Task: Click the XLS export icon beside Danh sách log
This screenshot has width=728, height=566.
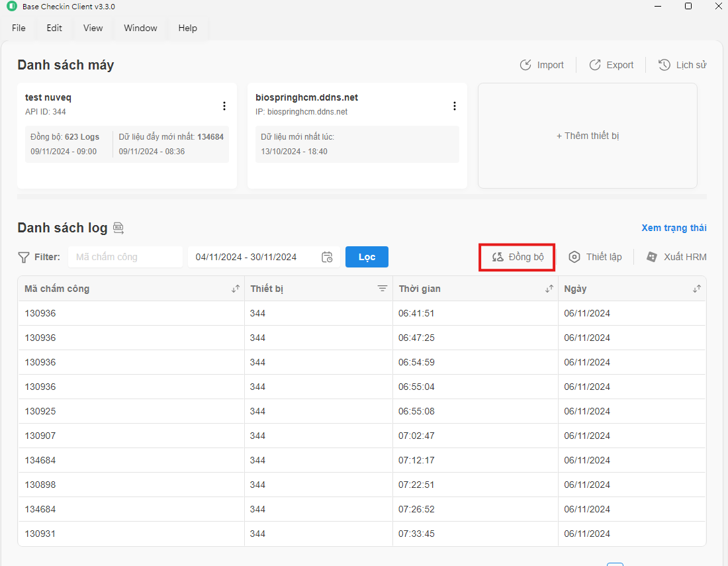Action: click(118, 228)
